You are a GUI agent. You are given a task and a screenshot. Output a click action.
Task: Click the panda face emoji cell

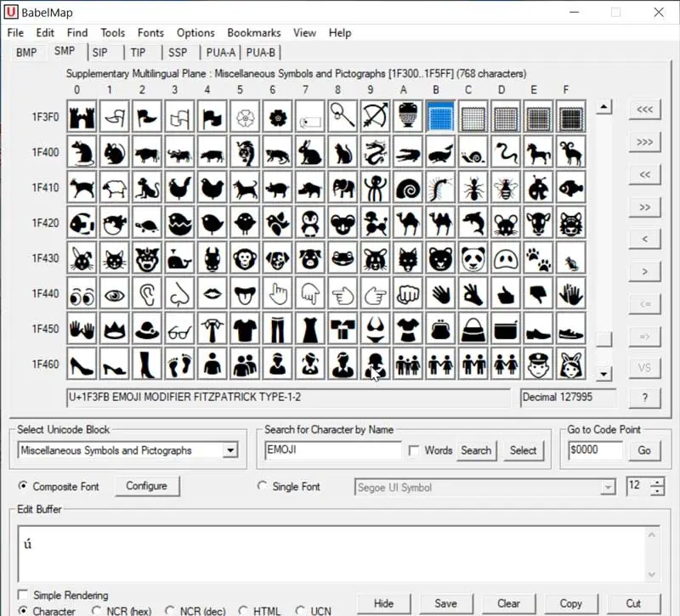(x=473, y=258)
